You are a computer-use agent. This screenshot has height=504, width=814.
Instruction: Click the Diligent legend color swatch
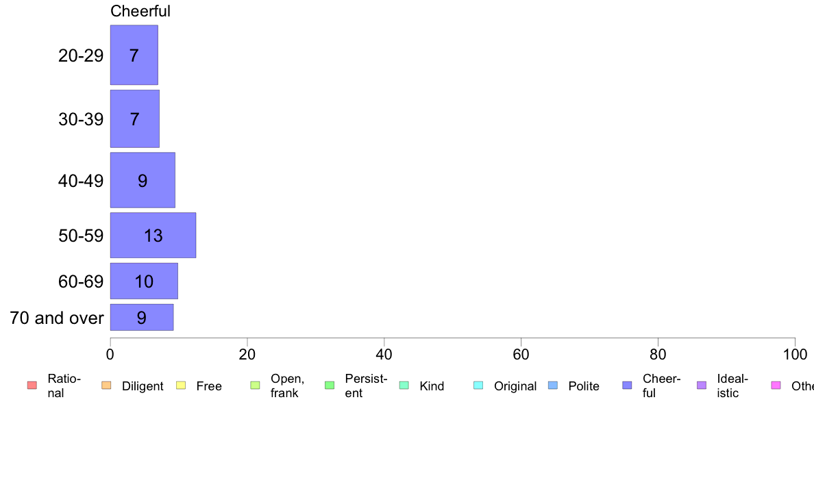[106, 386]
